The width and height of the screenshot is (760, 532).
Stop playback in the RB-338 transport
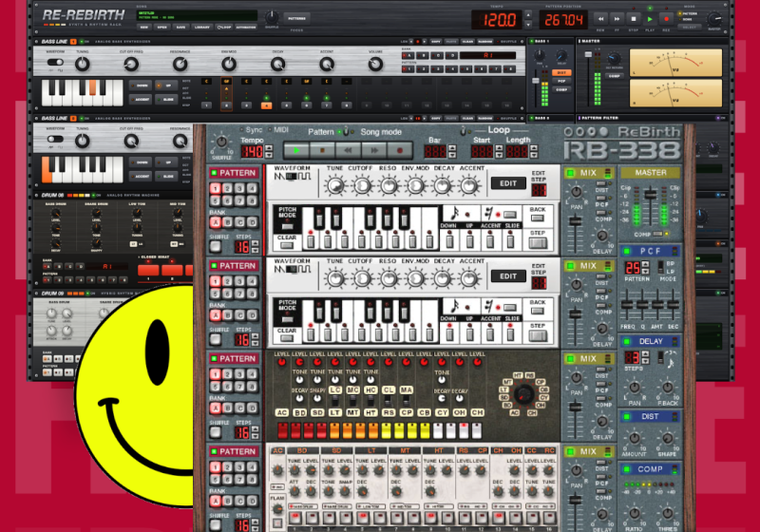(x=322, y=151)
